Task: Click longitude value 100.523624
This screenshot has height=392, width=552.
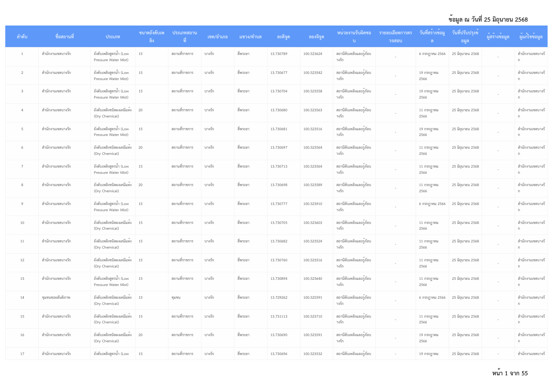Action: click(313, 54)
